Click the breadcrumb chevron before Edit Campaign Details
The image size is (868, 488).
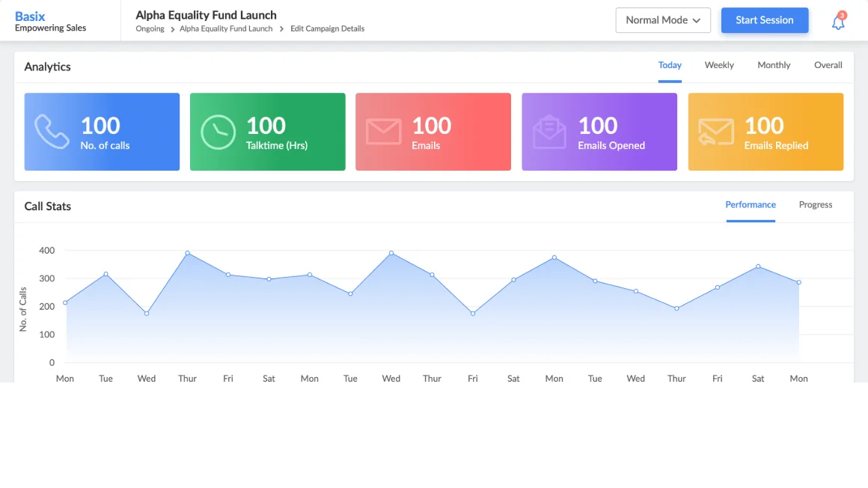point(281,29)
